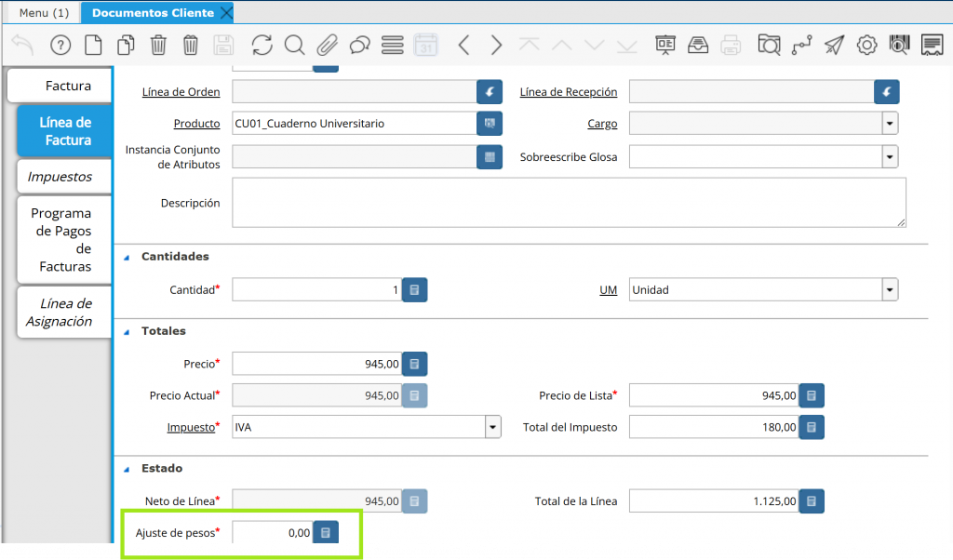The height and width of the screenshot is (560, 953).
Task: Click the barcode scanner toolbar icon
Action: [900, 45]
